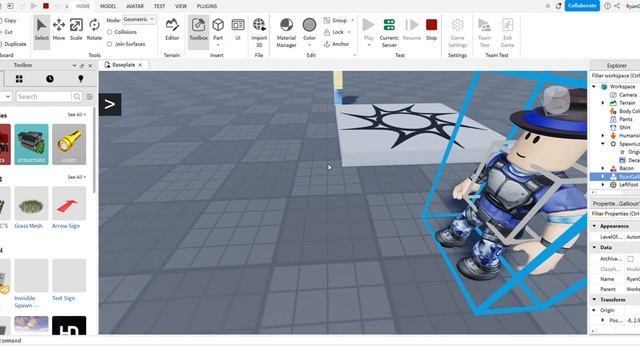Open toolbox grid inventory tab

pyautogui.click(x=19, y=79)
